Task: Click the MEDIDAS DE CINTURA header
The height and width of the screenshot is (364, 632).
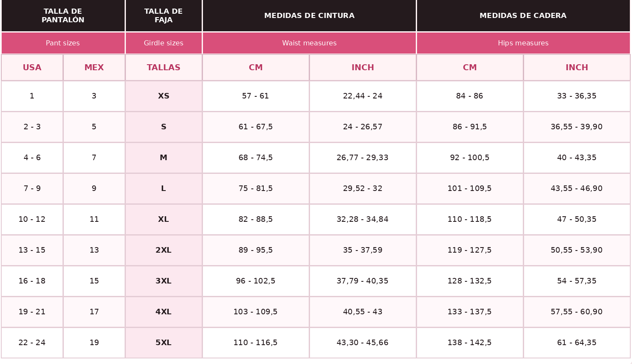Action: (309, 16)
